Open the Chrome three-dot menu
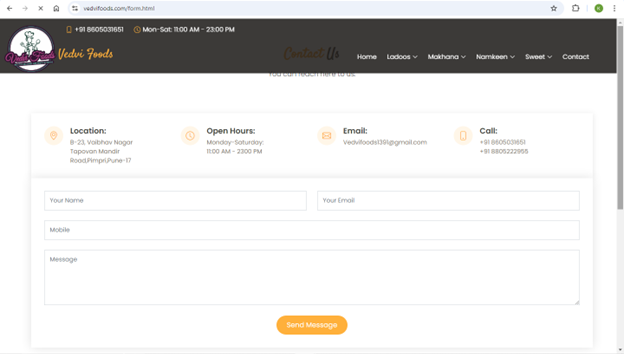Viewport: 629px width, 364px height. [x=614, y=8]
